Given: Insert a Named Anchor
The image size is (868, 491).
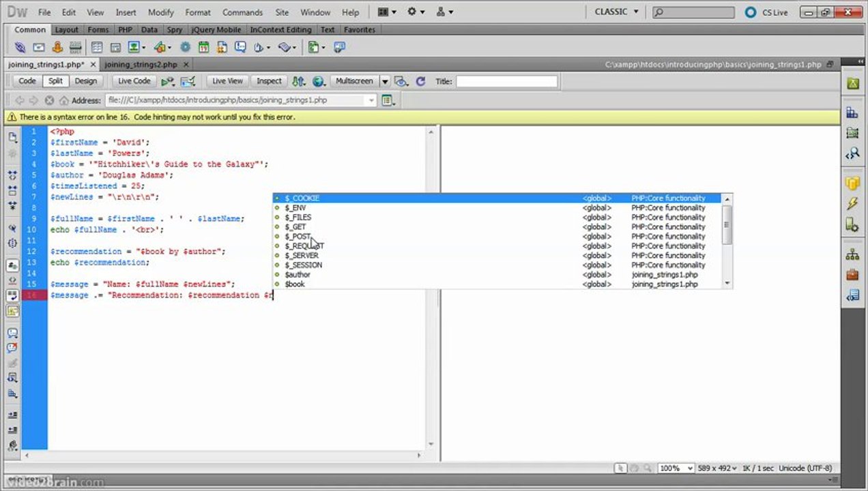Looking at the screenshot, I should 57,48.
